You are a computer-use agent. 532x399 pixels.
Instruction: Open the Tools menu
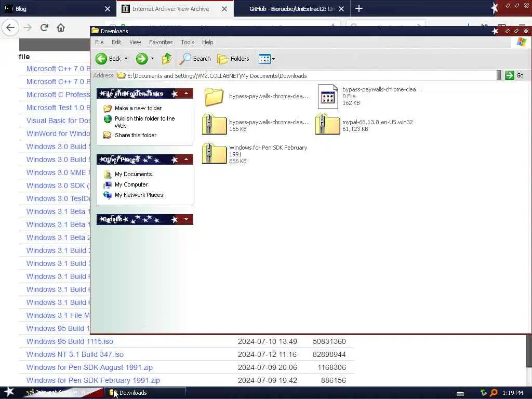(x=187, y=42)
